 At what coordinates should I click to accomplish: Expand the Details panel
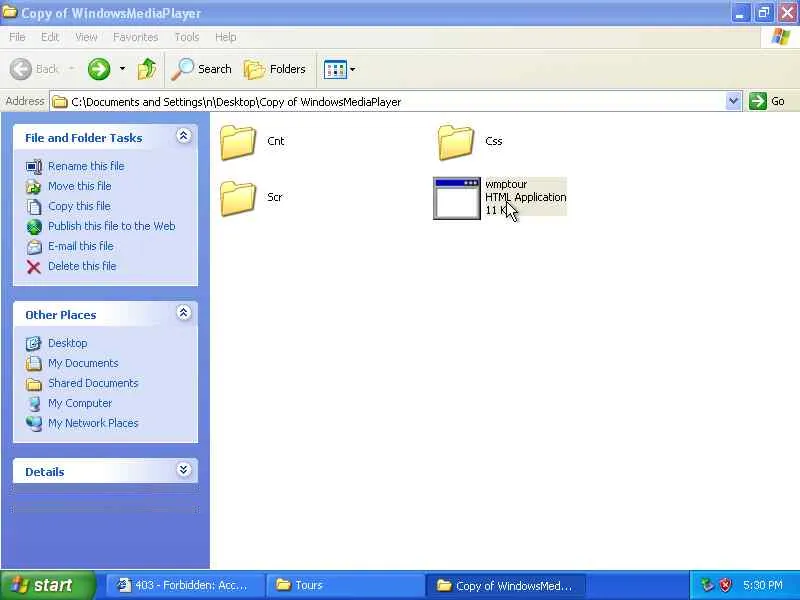[x=184, y=470]
